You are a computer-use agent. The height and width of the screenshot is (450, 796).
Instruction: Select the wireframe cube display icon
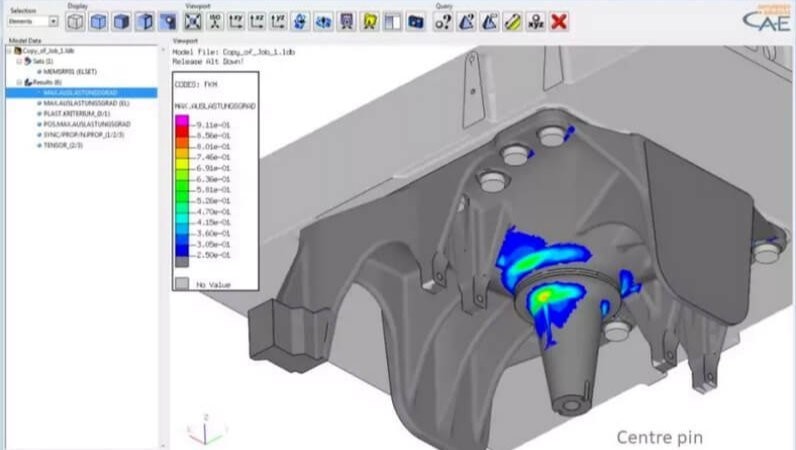[x=76, y=20]
